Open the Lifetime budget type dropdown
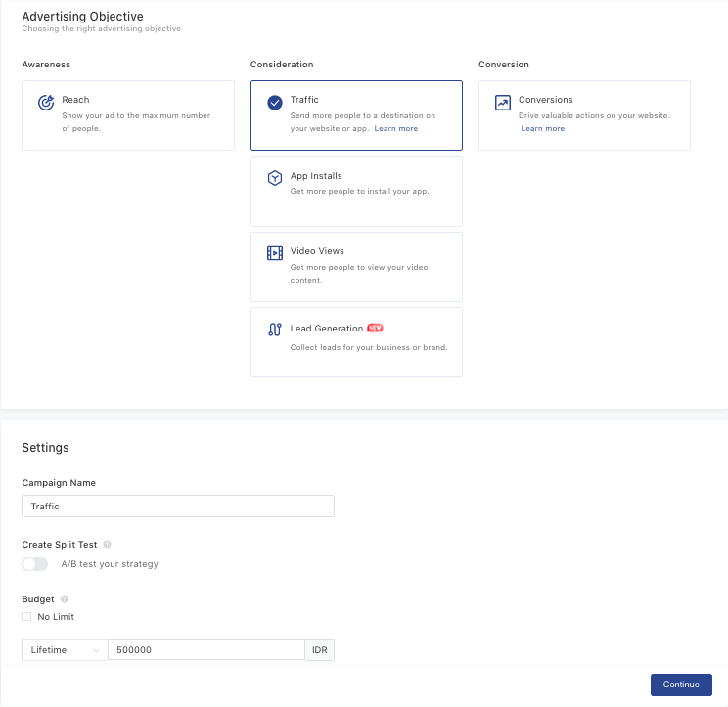Image resolution: width=728 pixels, height=707 pixels. (x=65, y=650)
